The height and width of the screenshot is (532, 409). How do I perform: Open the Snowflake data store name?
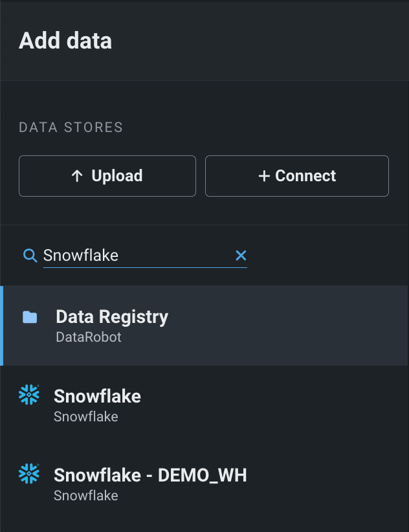97,396
